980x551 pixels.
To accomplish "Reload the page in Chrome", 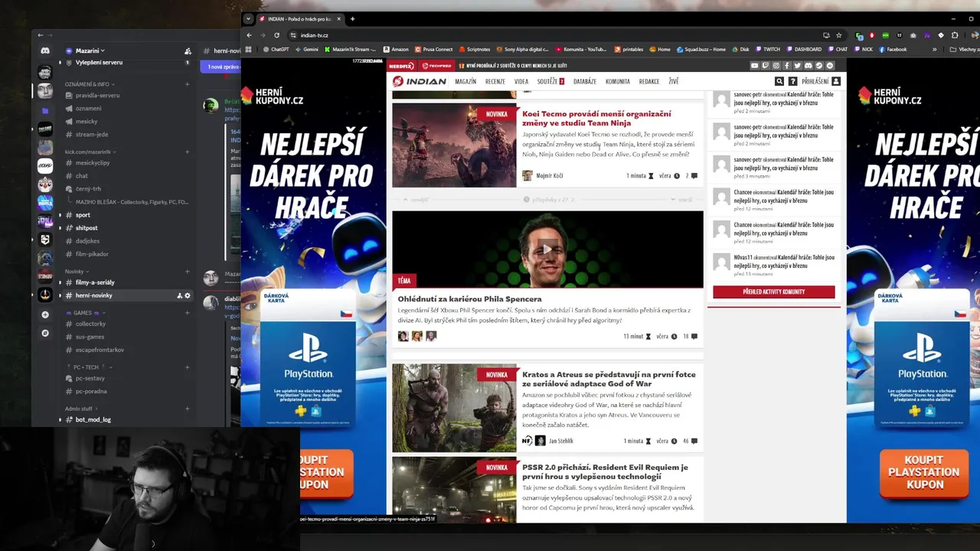I will click(x=276, y=35).
